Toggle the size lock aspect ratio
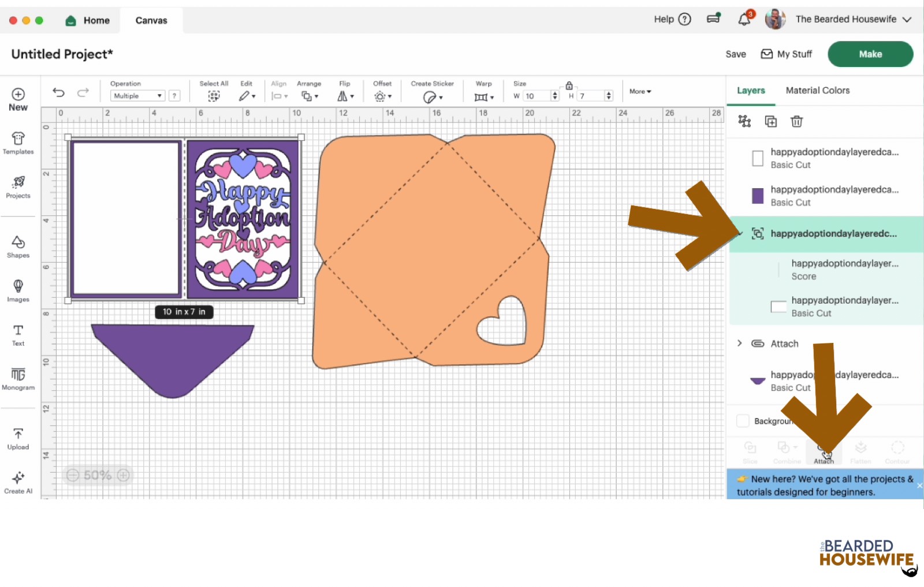Screen dimensions: 924x587 [x=569, y=85]
